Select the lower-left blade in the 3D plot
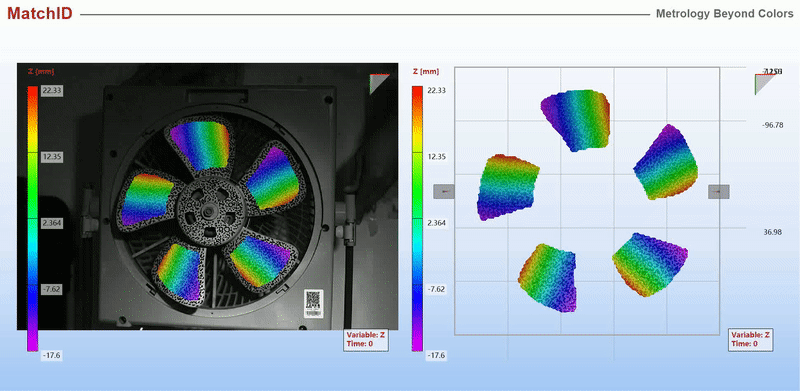 [x=548, y=277]
